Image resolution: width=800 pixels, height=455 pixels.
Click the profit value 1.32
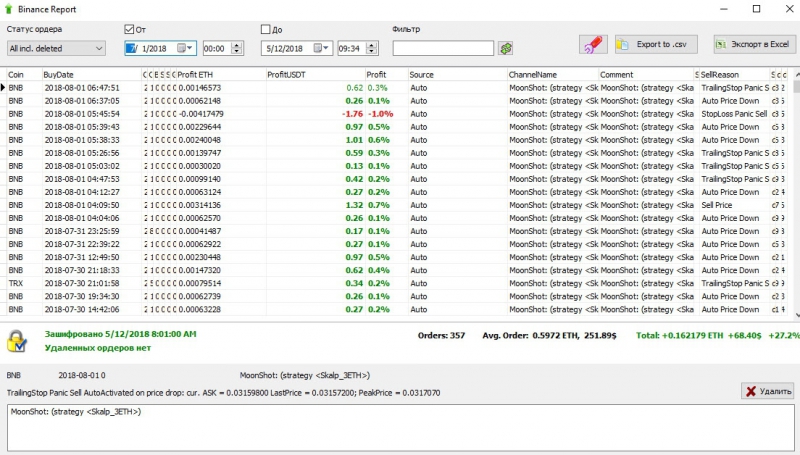[x=354, y=205]
